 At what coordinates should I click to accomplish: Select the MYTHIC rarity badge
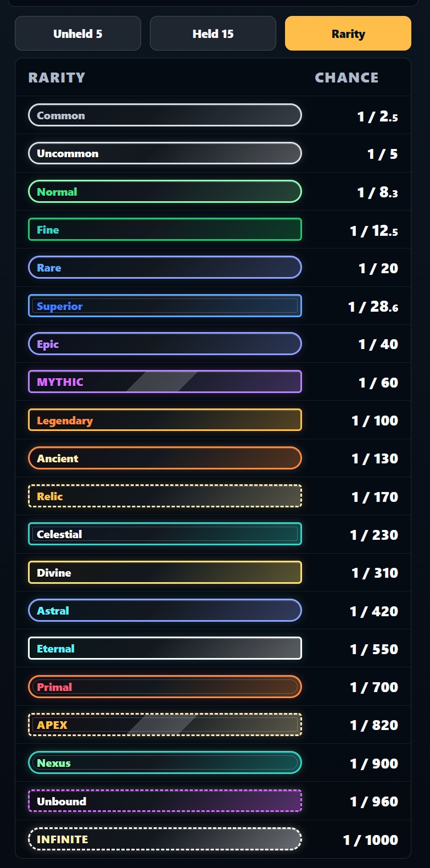tap(165, 382)
